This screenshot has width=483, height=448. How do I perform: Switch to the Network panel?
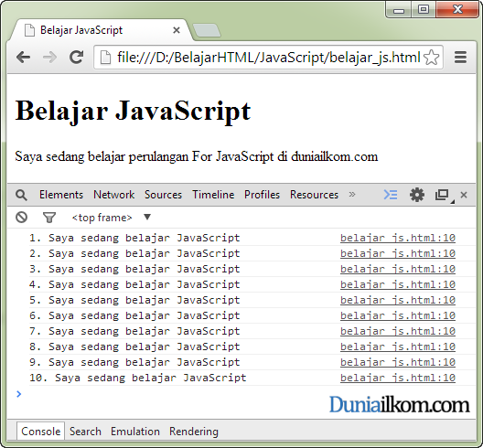coord(114,195)
